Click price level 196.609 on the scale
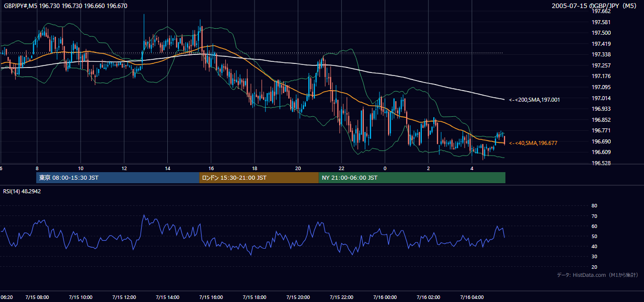The height and width of the screenshot is (302, 644). [601, 152]
